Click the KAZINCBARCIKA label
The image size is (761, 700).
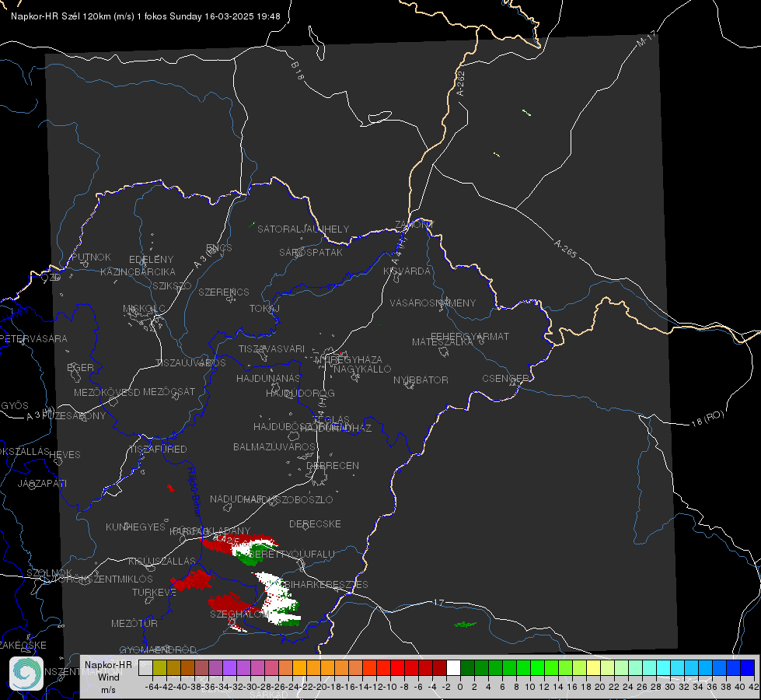[138, 271]
